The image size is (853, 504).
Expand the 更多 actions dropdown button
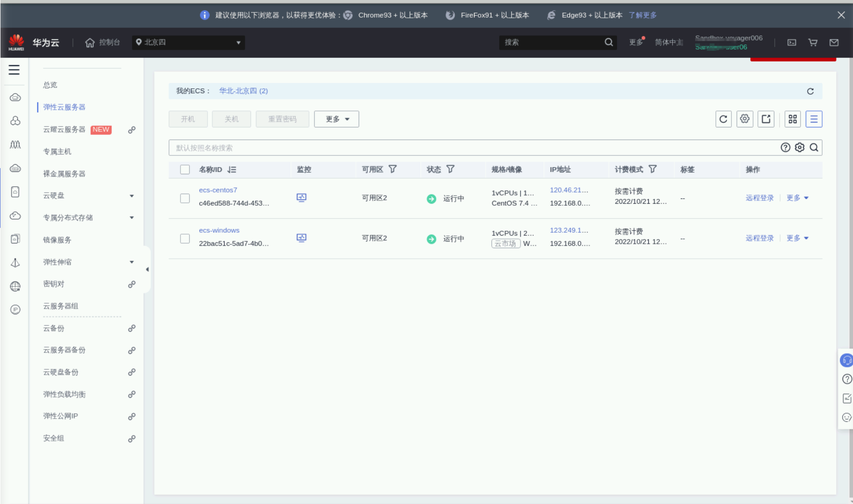pyautogui.click(x=336, y=119)
